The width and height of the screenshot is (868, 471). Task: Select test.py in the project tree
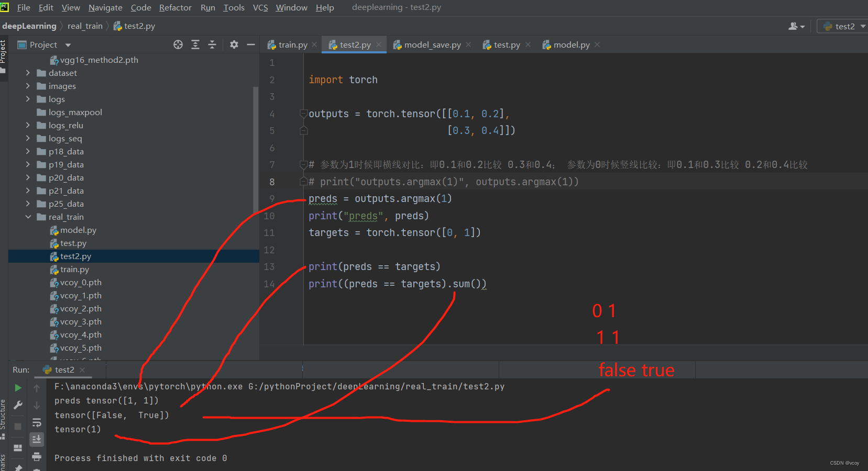pos(73,243)
